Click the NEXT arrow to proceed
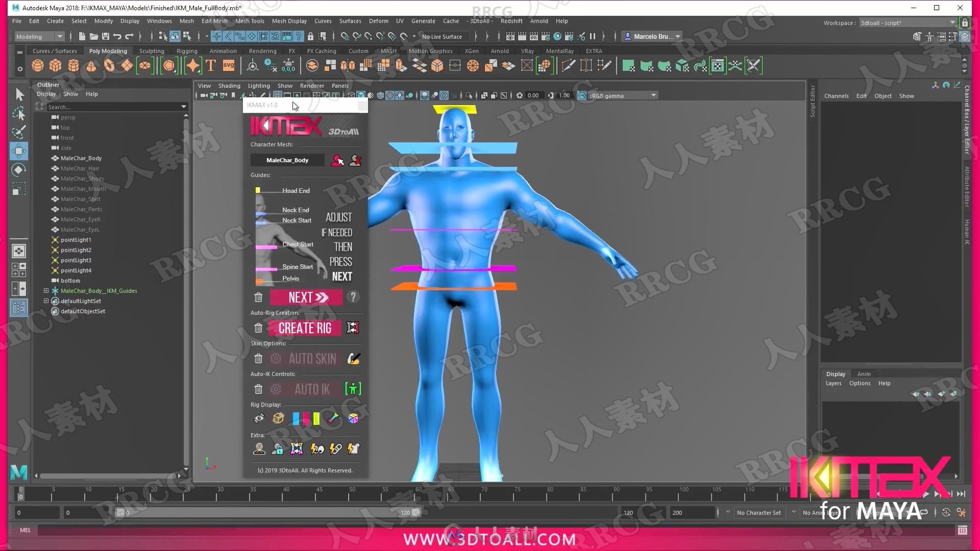Viewport: 980px width, 551px height. (306, 297)
